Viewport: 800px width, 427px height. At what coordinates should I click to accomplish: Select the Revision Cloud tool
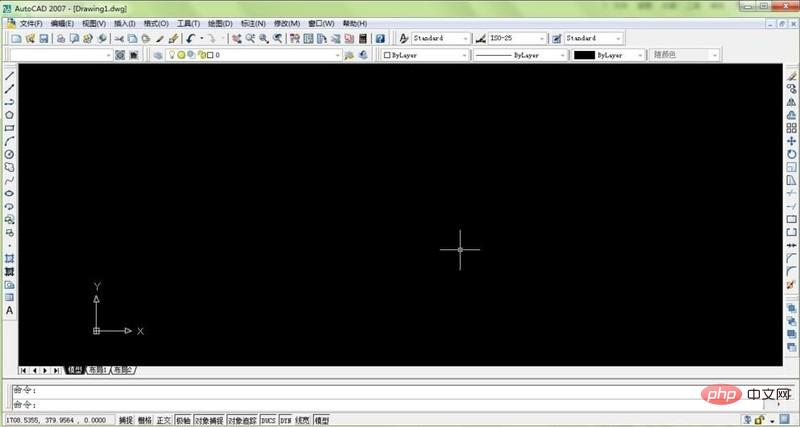(x=9, y=167)
